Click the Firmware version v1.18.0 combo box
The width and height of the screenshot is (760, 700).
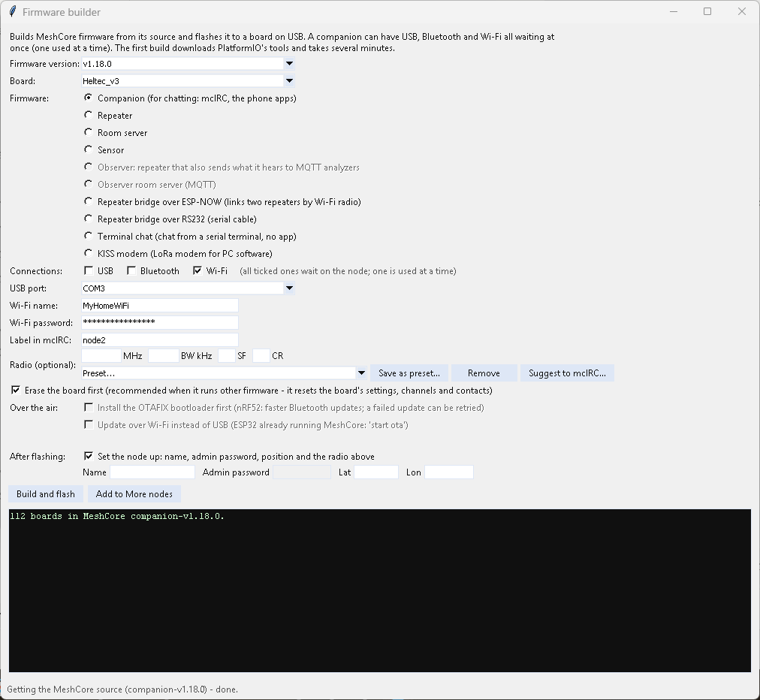click(x=188, y=64)
